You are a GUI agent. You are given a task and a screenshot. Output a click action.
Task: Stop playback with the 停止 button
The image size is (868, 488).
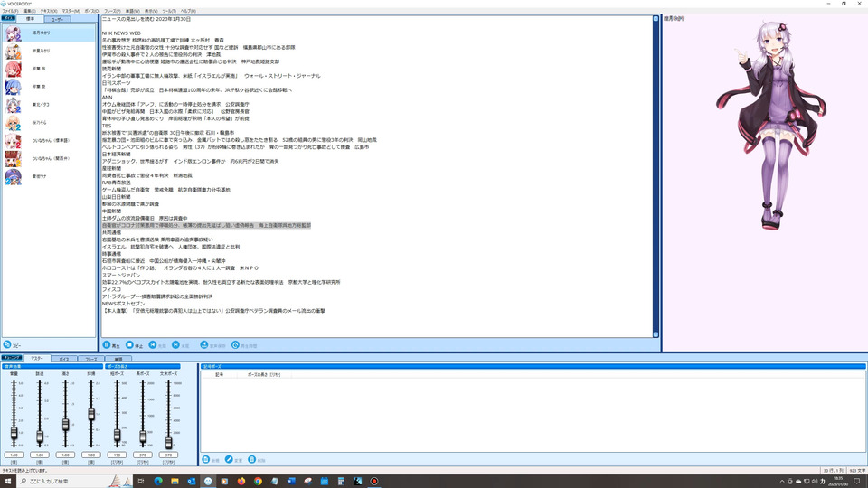pos(134,345)
